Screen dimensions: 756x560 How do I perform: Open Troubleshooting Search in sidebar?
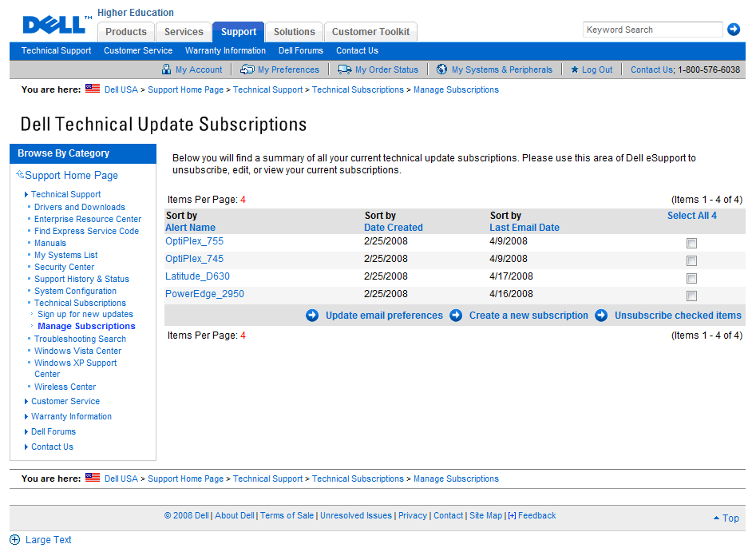(80, 339)
